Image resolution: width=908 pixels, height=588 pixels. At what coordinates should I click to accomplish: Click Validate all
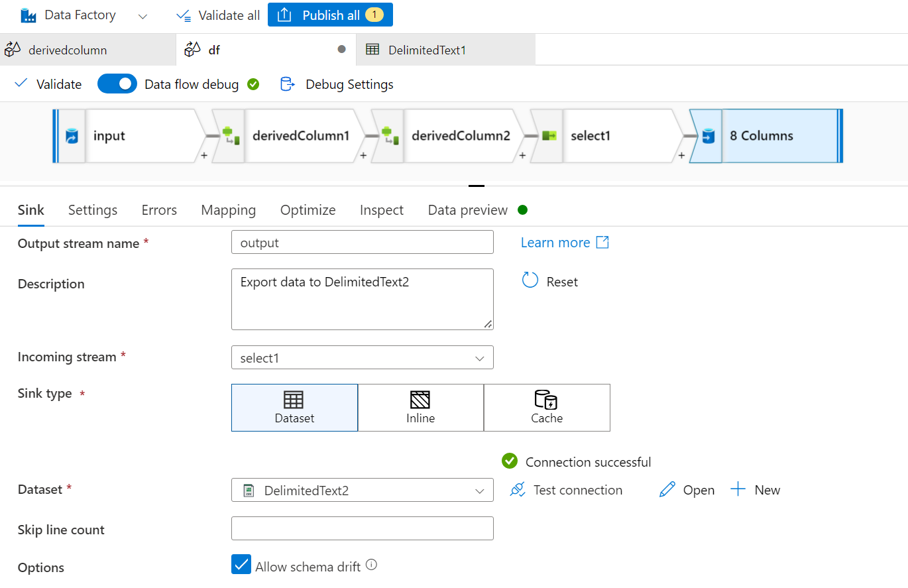[x=218, y=15]
